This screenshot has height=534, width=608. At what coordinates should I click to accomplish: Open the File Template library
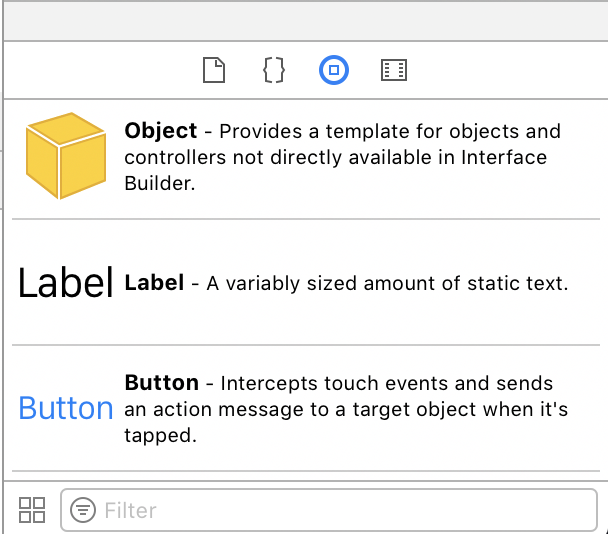[x=214, y=70]
